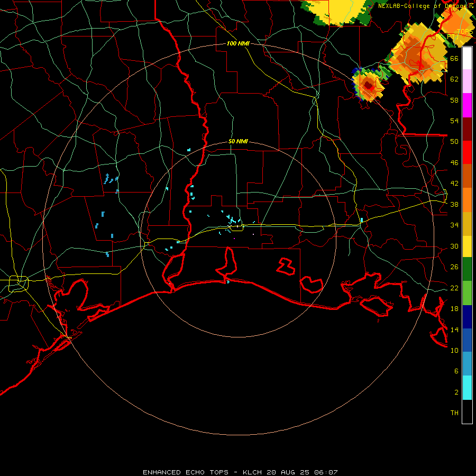This screenshot has height=476, width=476.
Task: Select the dark green legend swatch
Action: coord(467,269)
